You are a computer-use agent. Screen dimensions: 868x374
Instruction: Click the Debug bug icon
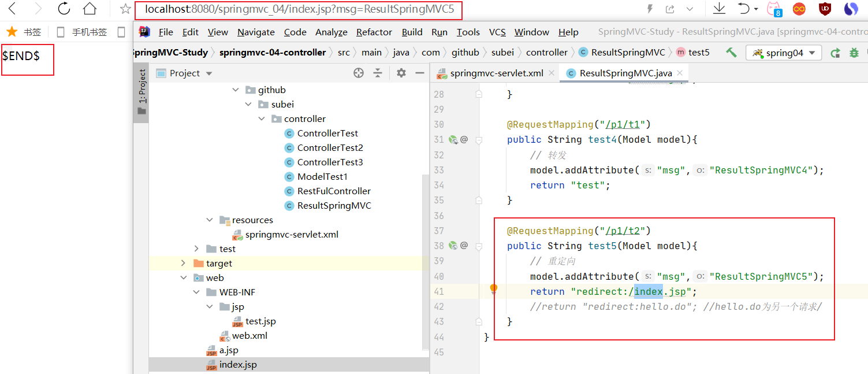point(854,53)
